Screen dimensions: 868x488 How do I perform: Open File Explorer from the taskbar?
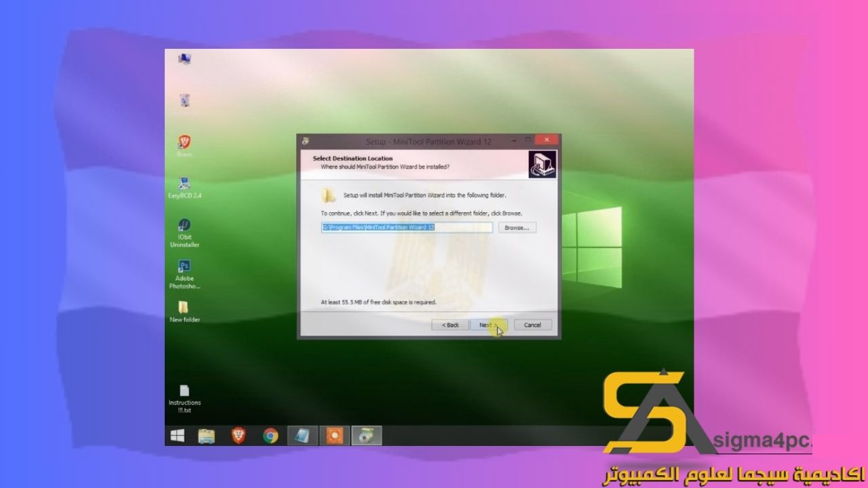pos(207,435)
